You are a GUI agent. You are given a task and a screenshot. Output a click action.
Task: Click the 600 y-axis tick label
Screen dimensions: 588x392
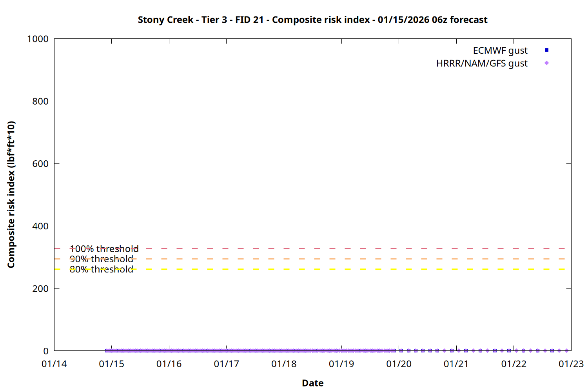40,164
